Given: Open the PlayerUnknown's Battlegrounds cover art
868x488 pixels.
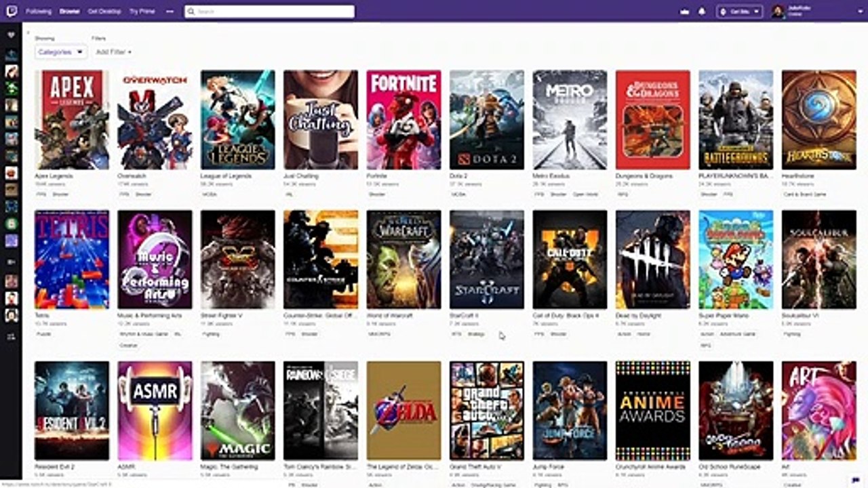Looking at the screenshot, I should click(x=736, y=120).
